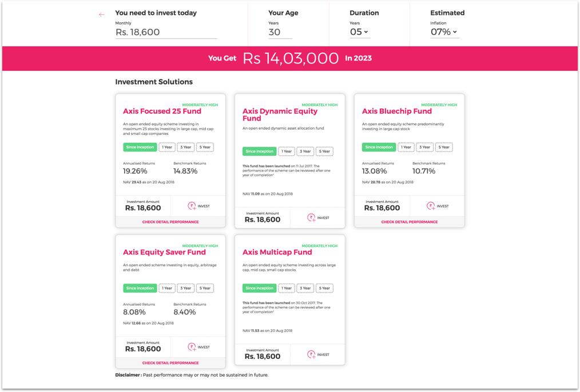Open the Axis Multicap Fund title
The width and height of the screenshot is (580, 392).
point(277,252)
